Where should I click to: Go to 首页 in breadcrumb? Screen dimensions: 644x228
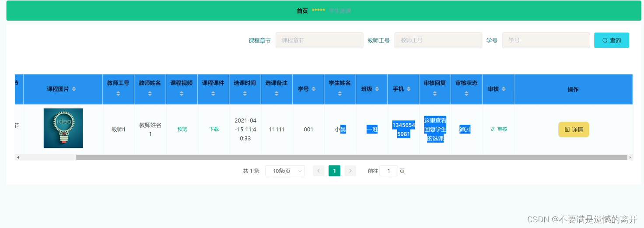pos(302,11)
